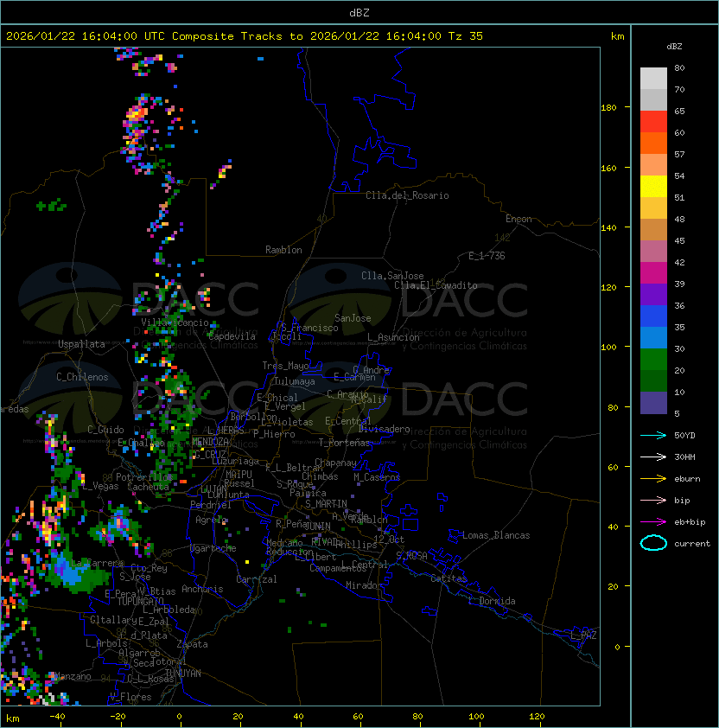Select the purple swatch in dBZ legend
This screenshot has height=728, width=719.
(653, 295)
